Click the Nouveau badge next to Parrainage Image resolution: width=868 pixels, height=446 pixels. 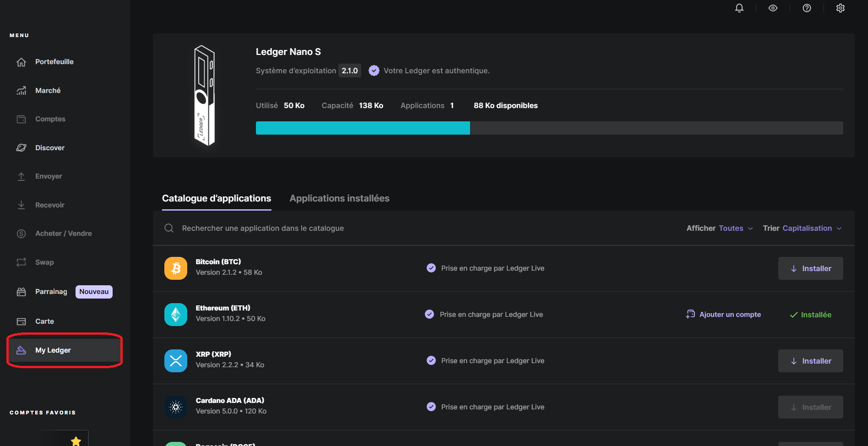[x=94, y=292]
